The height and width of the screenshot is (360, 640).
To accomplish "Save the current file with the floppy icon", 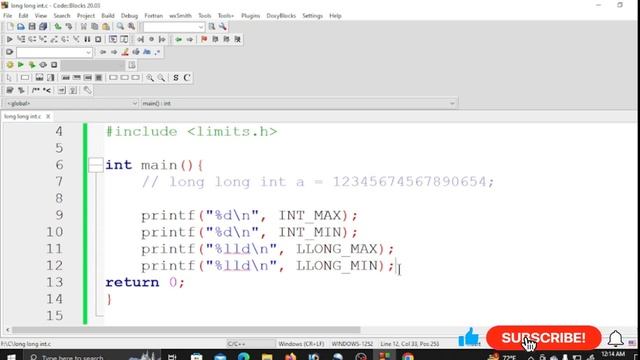I will point(32,27).
